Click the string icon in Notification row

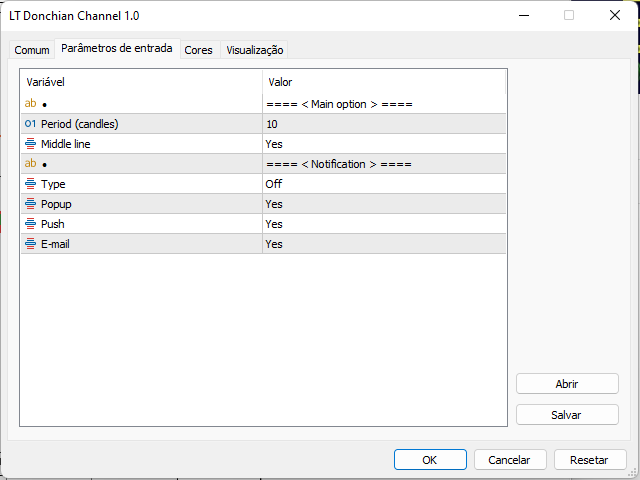[x=31, y=163]
